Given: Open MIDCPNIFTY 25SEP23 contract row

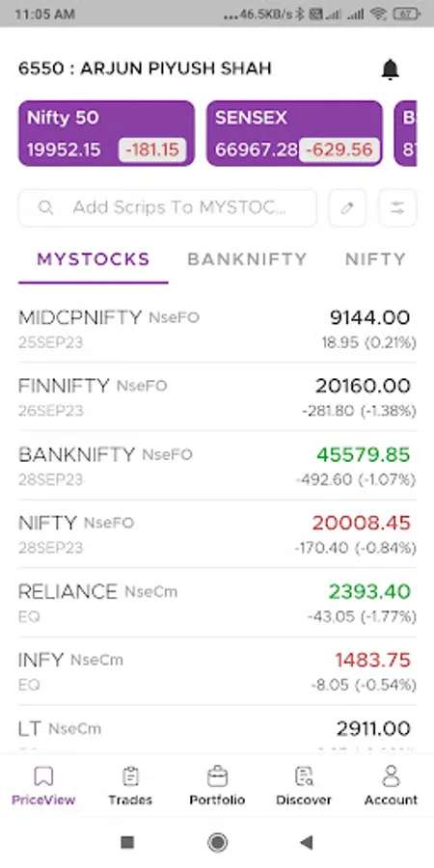Looking at the screenshot, I should pyautogui.click(x=217, y=329).
